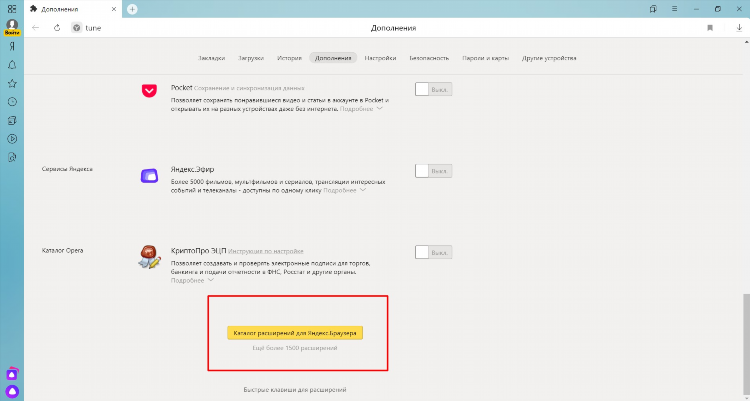Click the Pocket extension icon
Screen dimensions: 750x401
click(149, 90)
